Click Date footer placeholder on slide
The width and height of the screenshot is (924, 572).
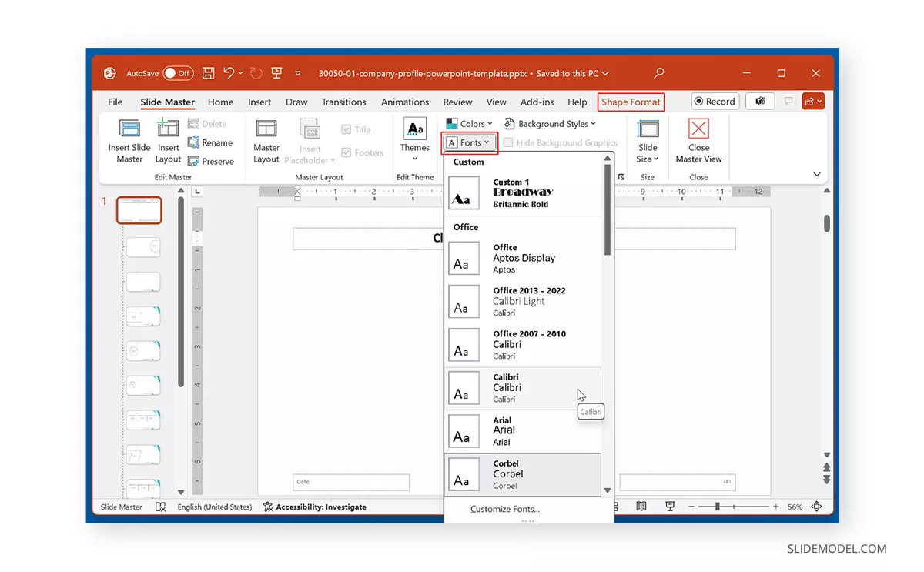tap(351, 482)
